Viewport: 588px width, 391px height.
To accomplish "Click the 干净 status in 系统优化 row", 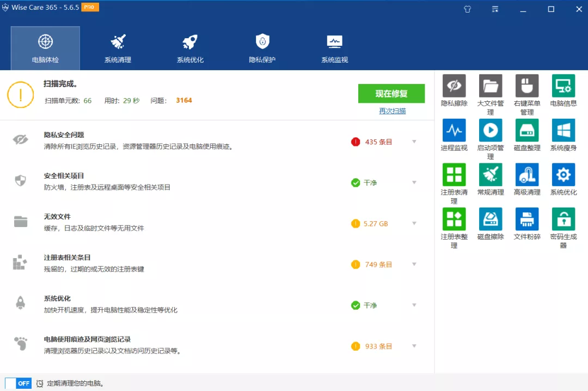I will (370, 306).
